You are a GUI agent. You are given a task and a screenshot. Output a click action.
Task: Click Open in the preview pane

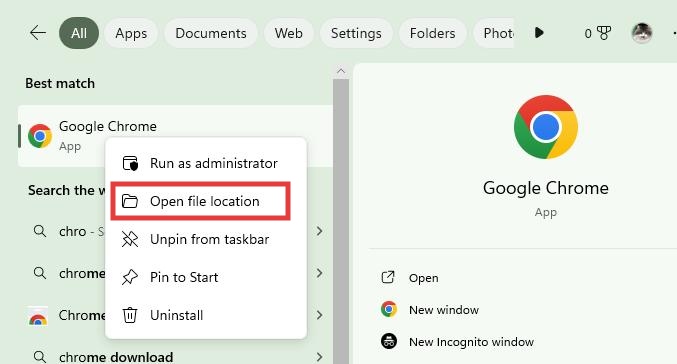pyautogui.click(x=424, y=278)
